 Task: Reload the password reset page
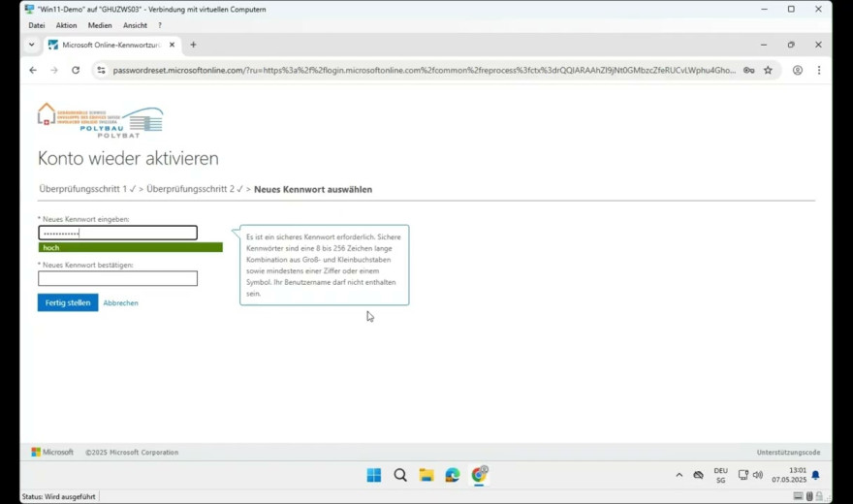76,71
